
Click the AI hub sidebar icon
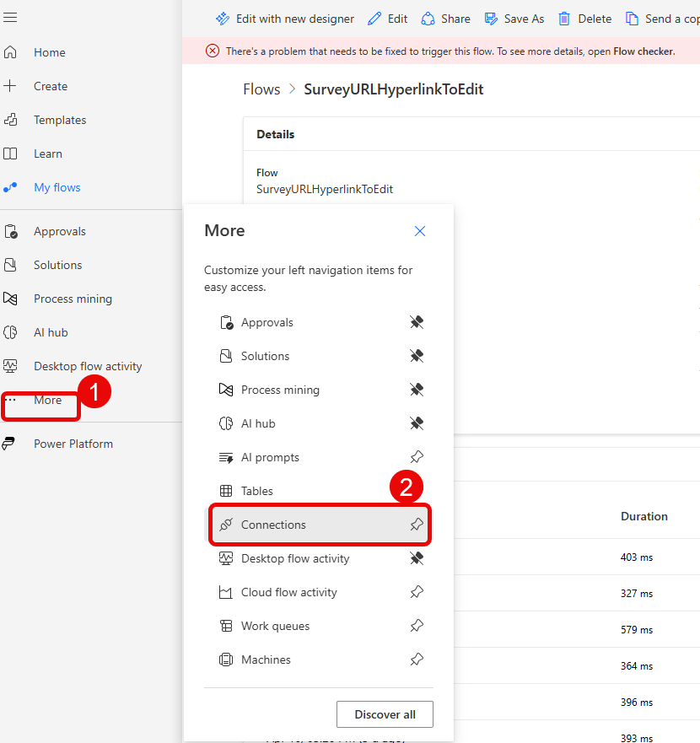(x=10, y=332)
